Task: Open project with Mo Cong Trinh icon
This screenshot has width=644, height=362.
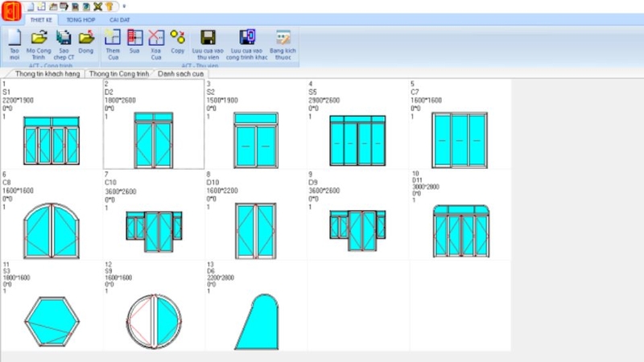Action: click(39, 37)
